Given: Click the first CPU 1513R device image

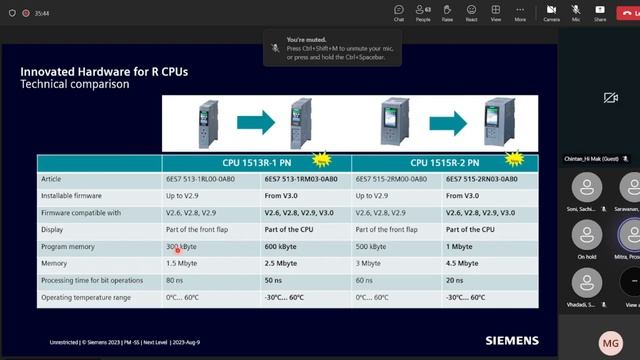Looking at the screenshot, I should 208,124.
